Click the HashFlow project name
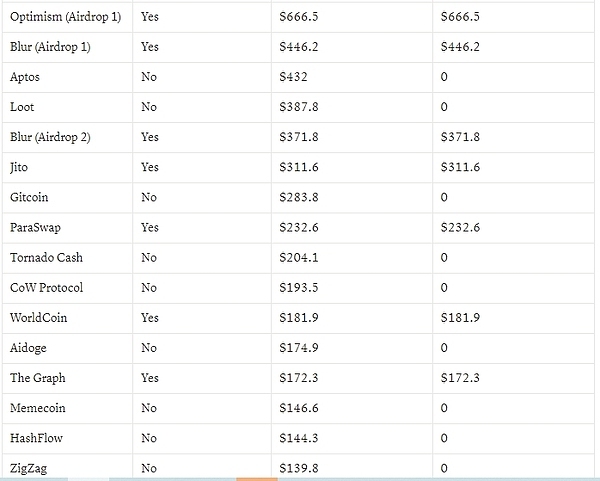Image resolution: width=600 pixels, height=481 pixels. point(36,437)
